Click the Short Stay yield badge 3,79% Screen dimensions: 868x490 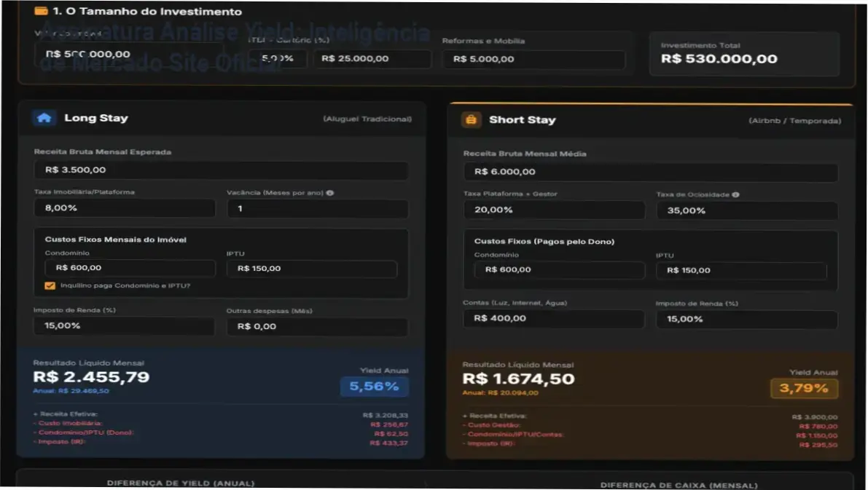(x=804, y=388)
